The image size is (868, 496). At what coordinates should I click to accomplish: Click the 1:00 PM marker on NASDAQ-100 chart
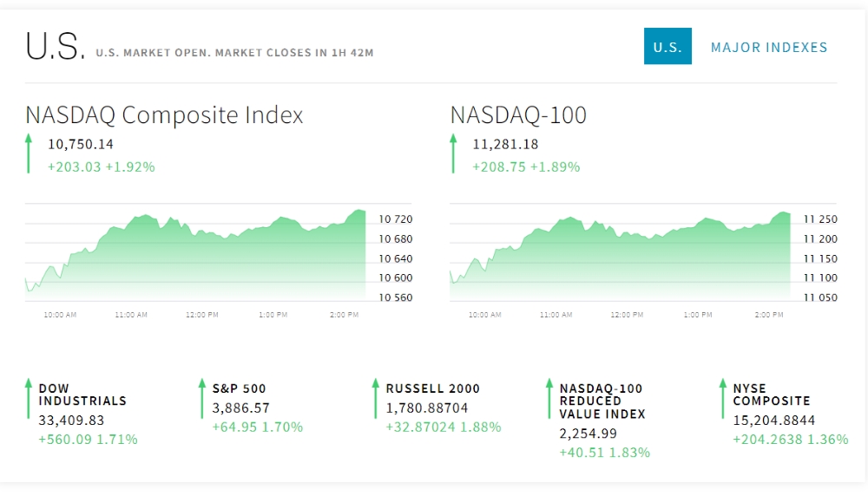click(698, 315)
